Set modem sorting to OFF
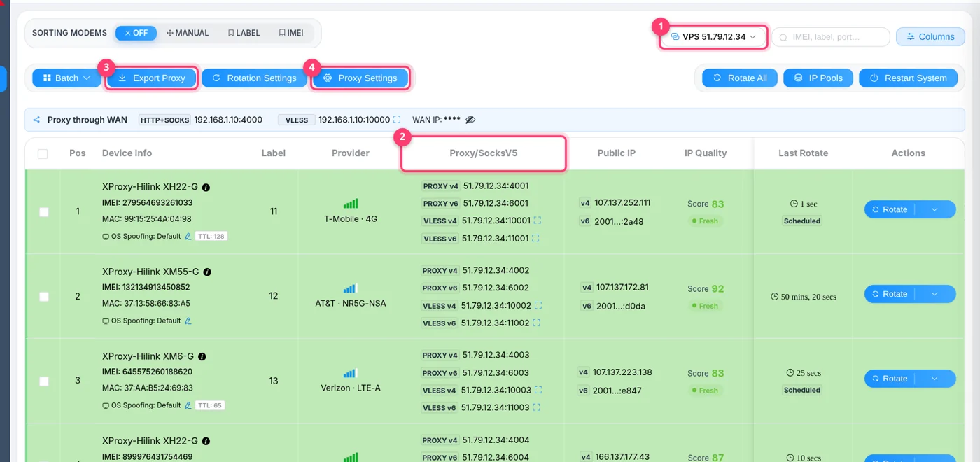980x462 pixels. pyautogui.click(x=136, y=33)
